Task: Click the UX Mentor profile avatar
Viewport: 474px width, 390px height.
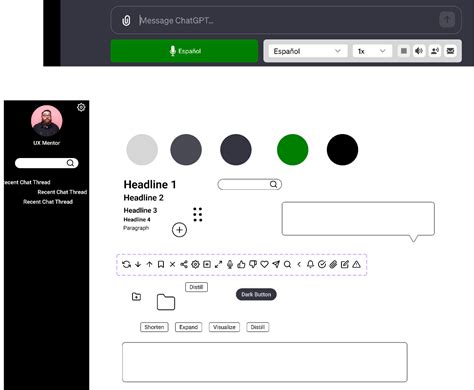Action: (x=47, y=121)
